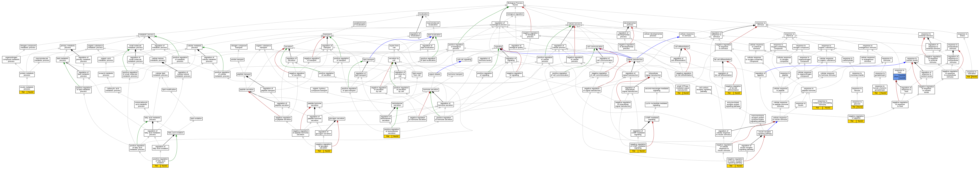
Task: Click the 'secretion by cell' node
Action: click(394, 60)
